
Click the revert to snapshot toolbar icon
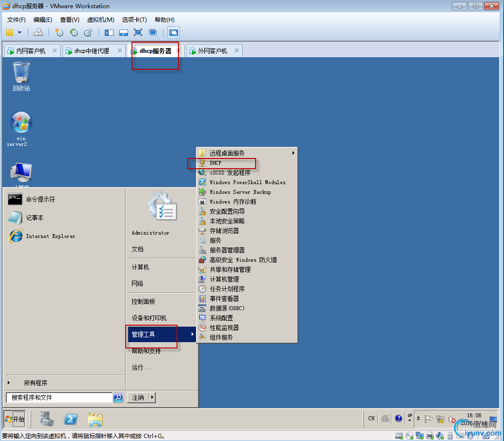tap(74, 32)
